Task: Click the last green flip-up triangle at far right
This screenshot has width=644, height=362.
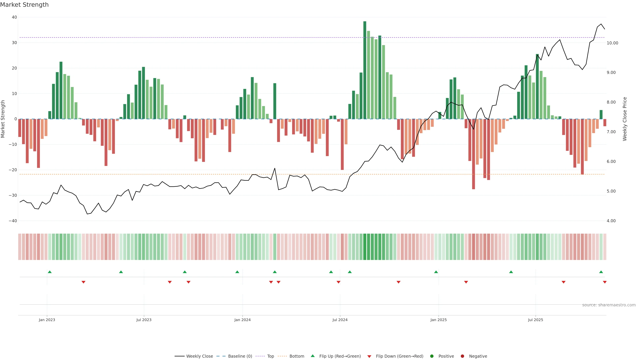Action: (601, 272)
